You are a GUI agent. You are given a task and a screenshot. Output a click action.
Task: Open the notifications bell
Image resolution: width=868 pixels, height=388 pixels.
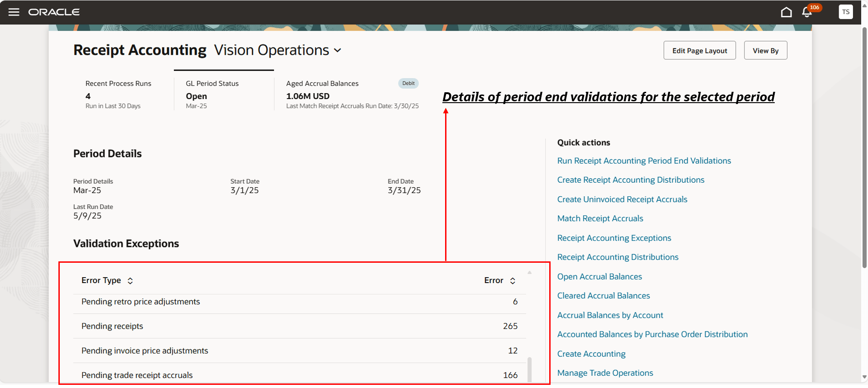coord(807,12)
